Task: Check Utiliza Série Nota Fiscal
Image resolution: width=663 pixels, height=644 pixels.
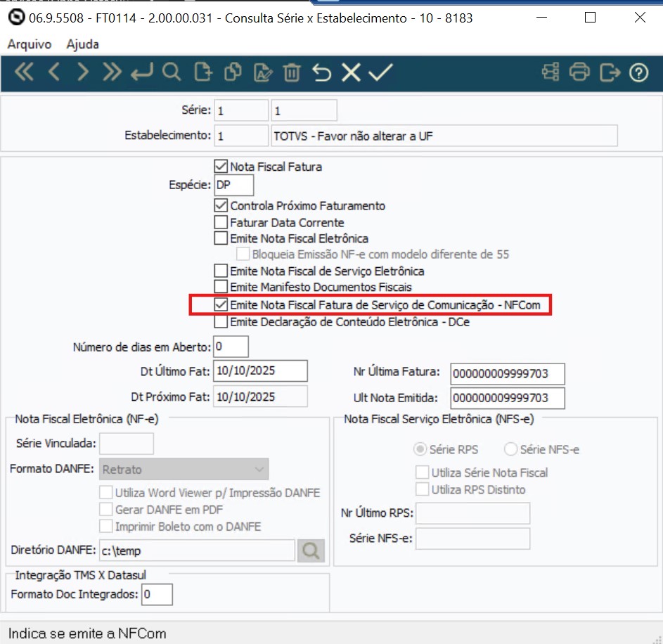Action: point(422,472)
